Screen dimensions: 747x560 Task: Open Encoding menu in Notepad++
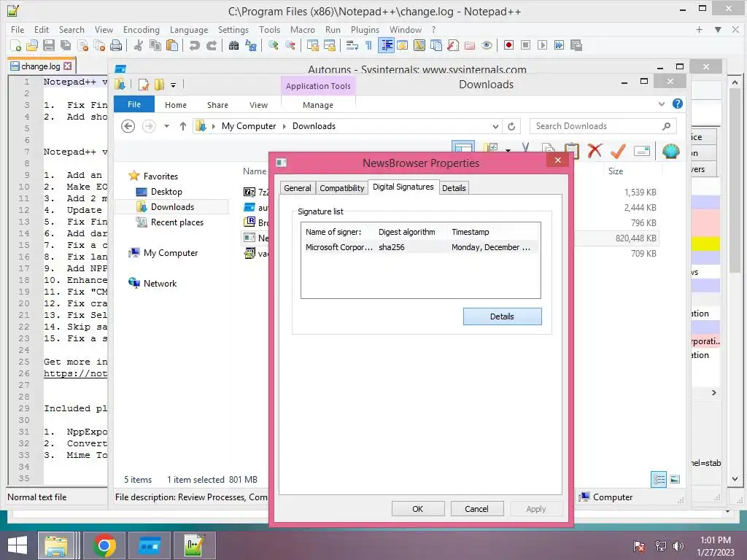[142, 29]
